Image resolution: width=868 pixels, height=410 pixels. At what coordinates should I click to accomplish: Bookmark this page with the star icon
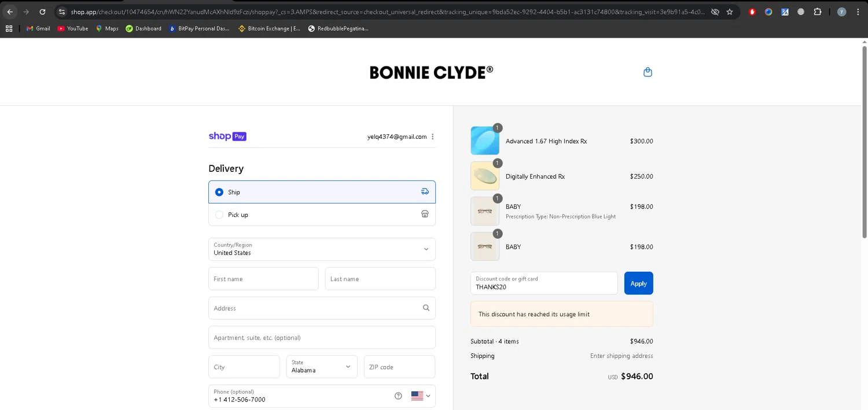(x=730, y=12)
